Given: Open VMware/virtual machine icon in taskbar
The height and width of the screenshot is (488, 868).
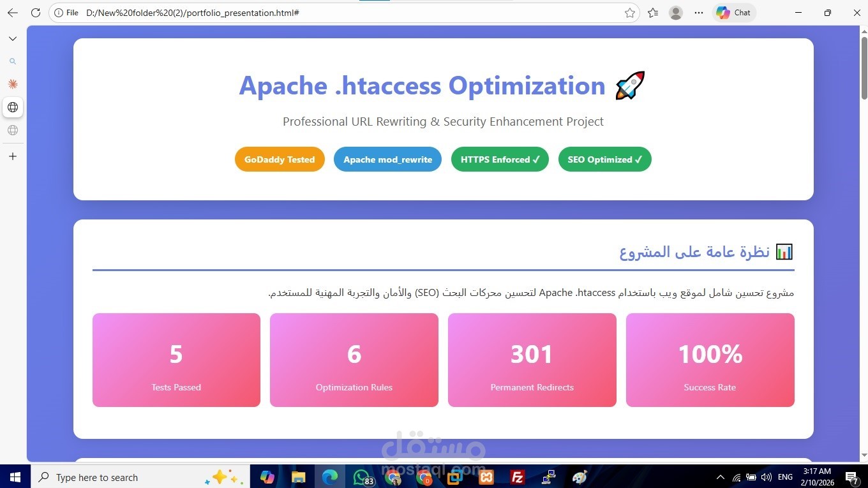Looking at the screenshot, I should click(x=455, y=477).
